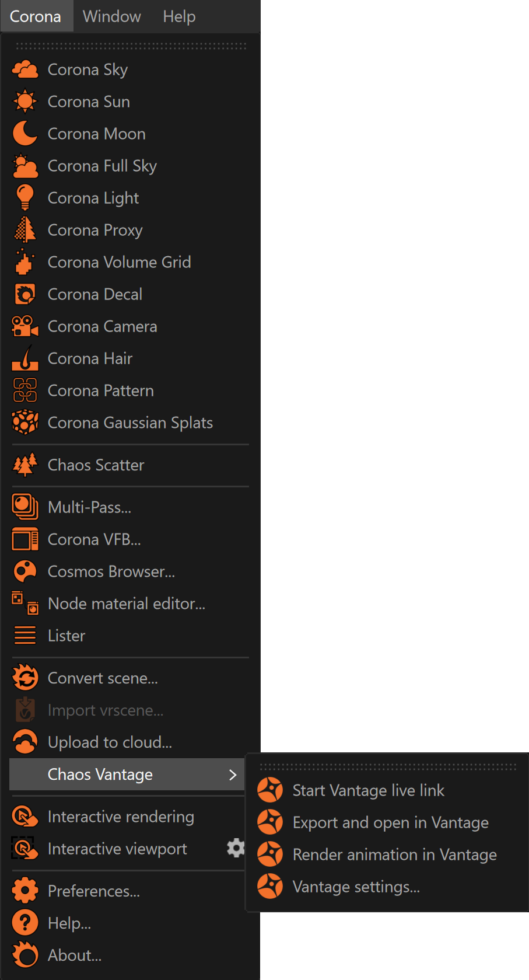529x980 pixels.
Task: Click the Start Vantage live link icon
Action: (x=270, y=790)
